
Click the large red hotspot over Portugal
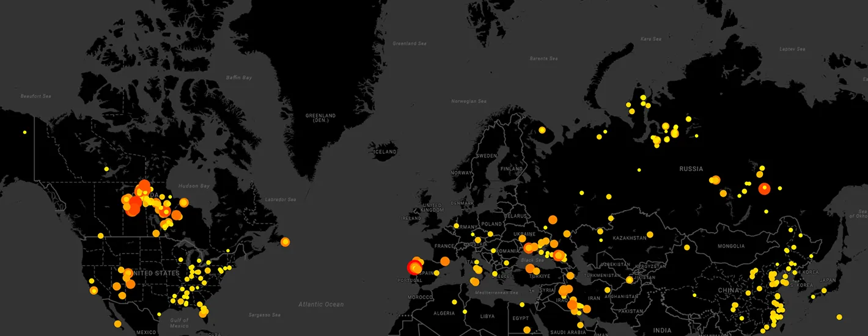click(x=414, y=267)
